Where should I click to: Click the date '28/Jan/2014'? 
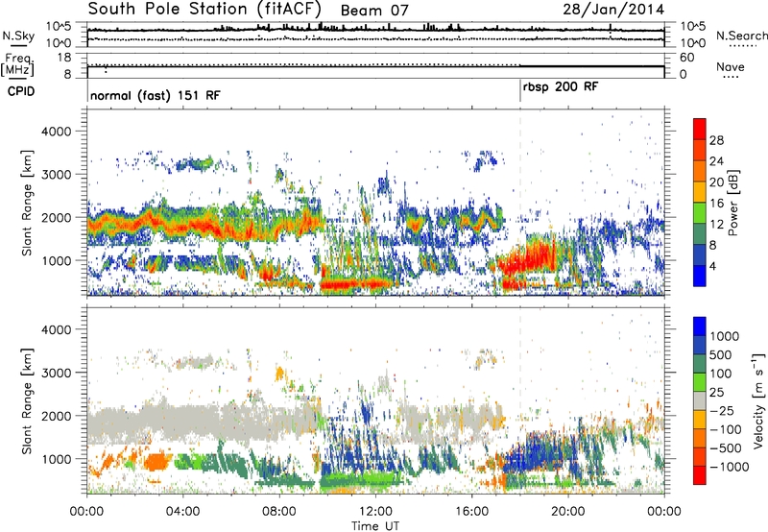coord(613,10)
